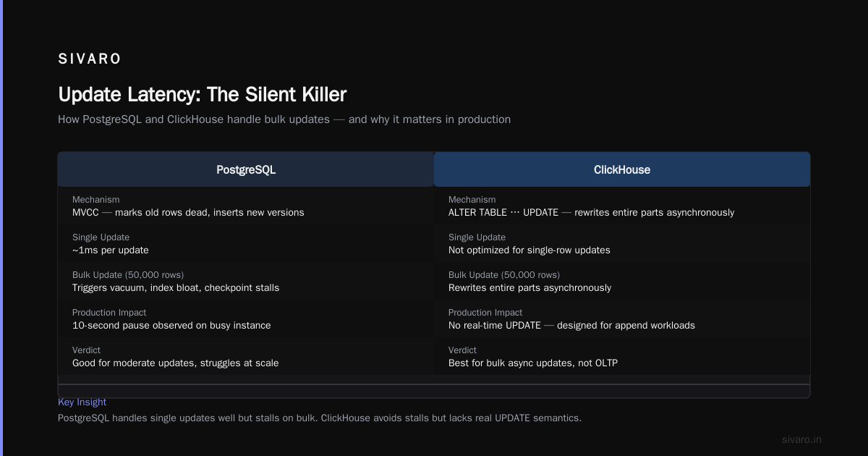Click the Single Update label under ClickHouse
The width and height of the screenshot is (868, 456).
tap(477, 237)
